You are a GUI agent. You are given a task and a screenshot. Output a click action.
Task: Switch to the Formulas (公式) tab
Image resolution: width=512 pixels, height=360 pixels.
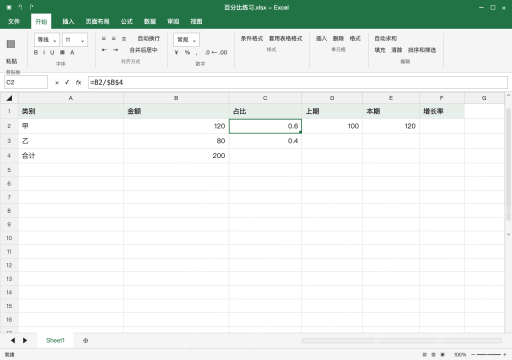pyautogui.click(x=127, y=21)
